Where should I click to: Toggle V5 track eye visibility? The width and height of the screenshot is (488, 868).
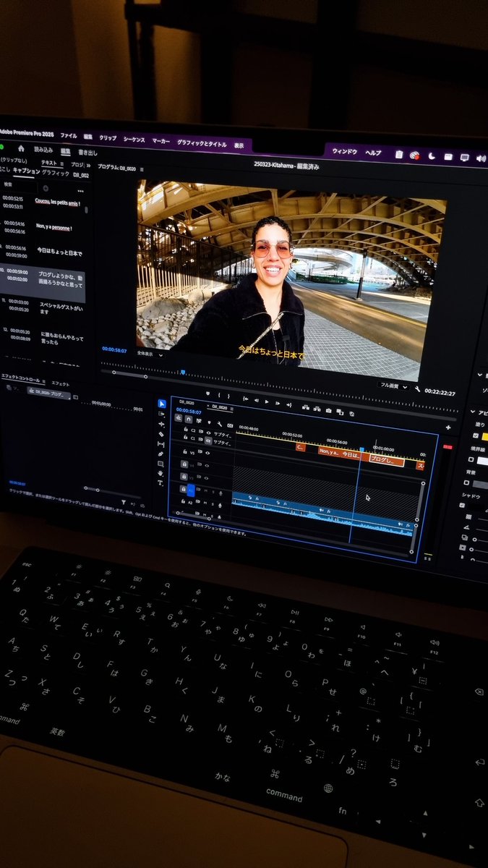click(x=207, y=452)
